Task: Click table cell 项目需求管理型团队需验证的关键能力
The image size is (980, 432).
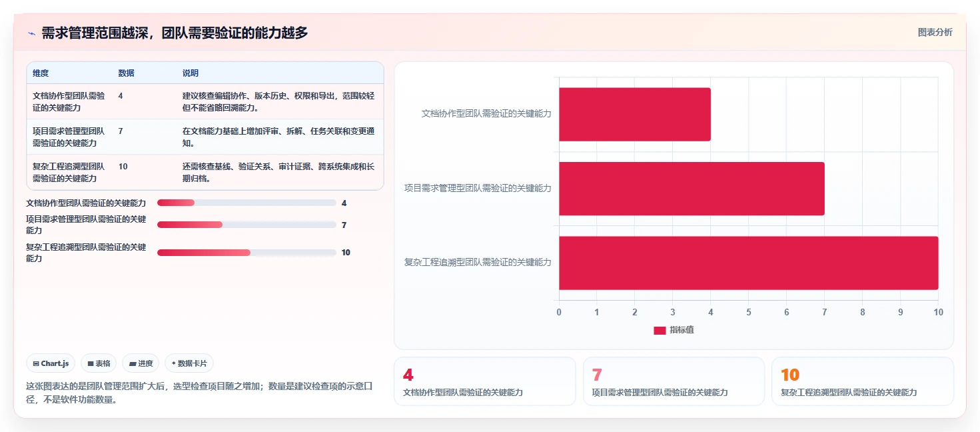Action: point(69,137)
